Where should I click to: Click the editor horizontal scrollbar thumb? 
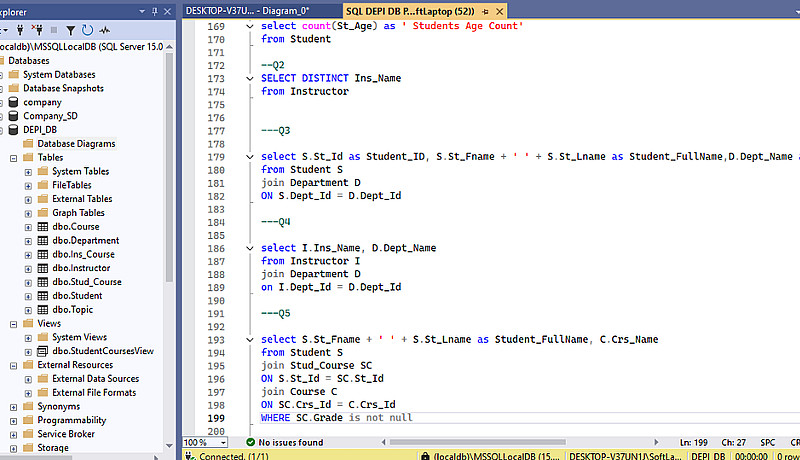pyautogui.click(x=478, y=442)
